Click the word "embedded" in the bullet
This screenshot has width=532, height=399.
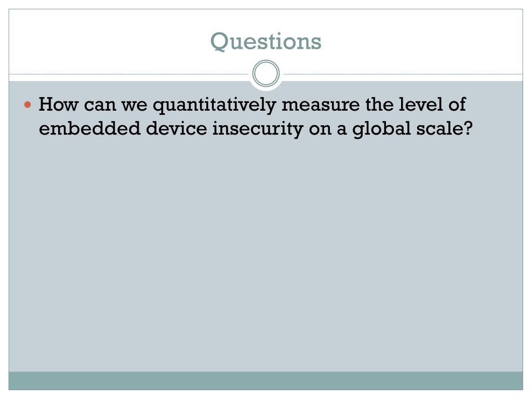[x=89, y=128]
